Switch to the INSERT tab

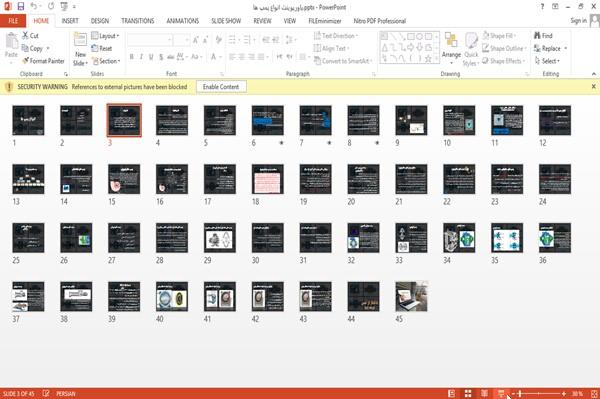tap(70, 21)
